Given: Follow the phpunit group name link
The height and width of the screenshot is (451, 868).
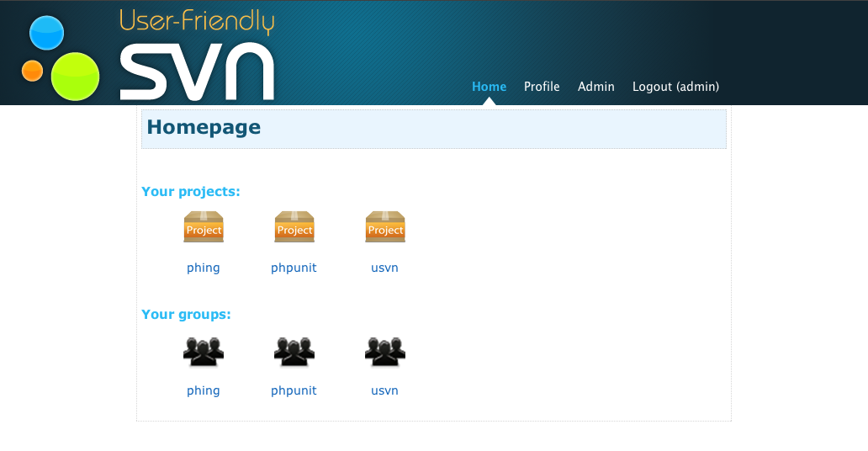Looking at the screenshot, I should 294,390.
